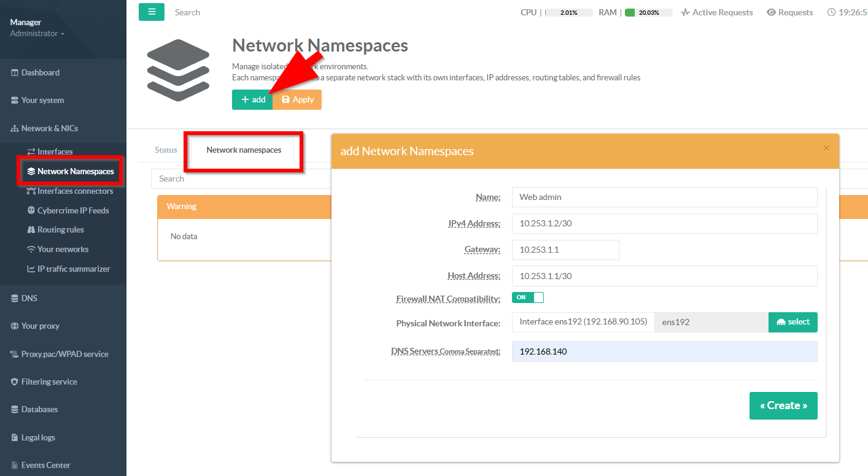This screenshot has width=868, height=476.
Task: Click the Filtering service shield item
Action: click(x=48, y=382)
